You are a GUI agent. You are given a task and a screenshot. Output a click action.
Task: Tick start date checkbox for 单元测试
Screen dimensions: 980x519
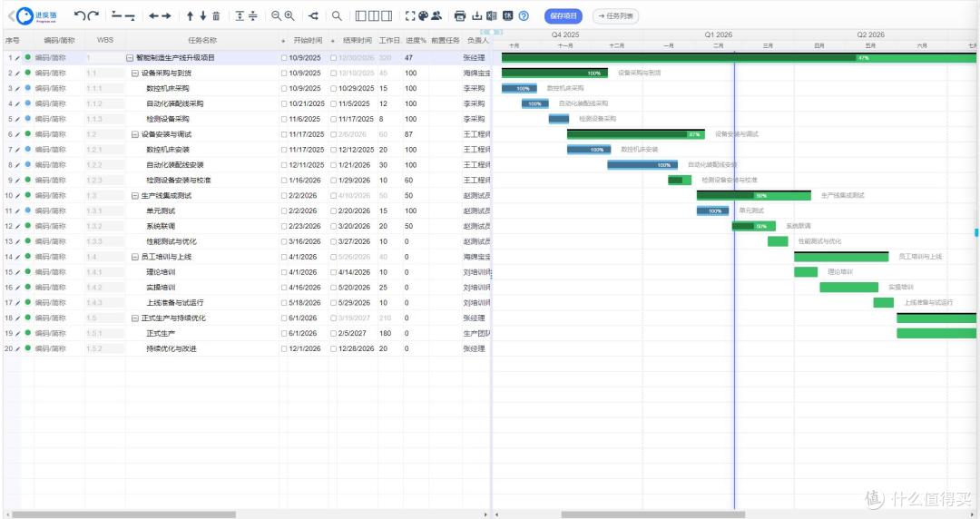[x=284, y=211]
